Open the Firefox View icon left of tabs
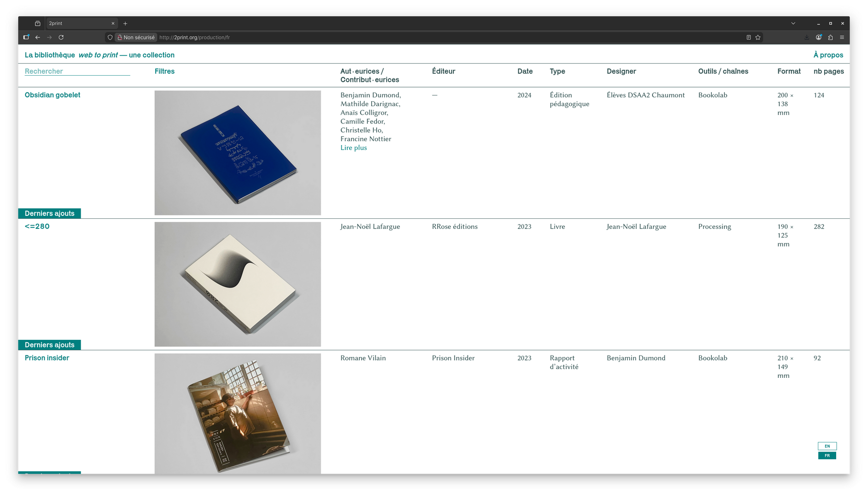868x494 pixels. coord(38,23)
